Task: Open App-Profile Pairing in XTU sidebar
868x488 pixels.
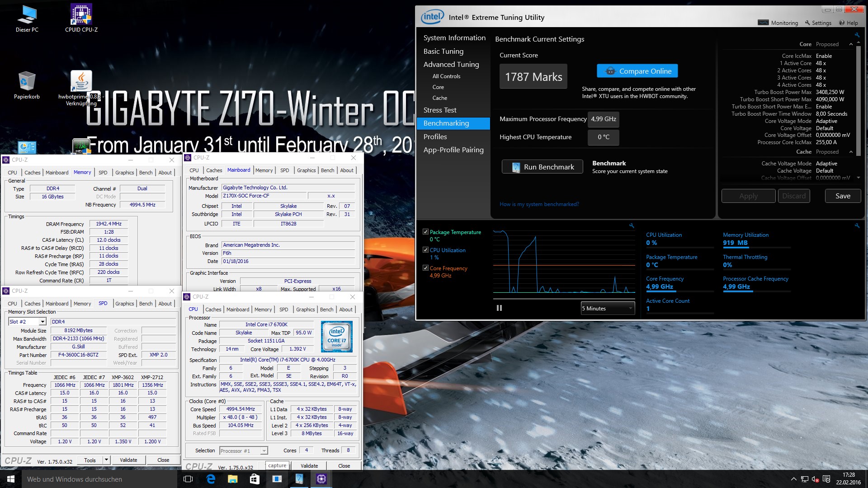Action: point(453,150)
